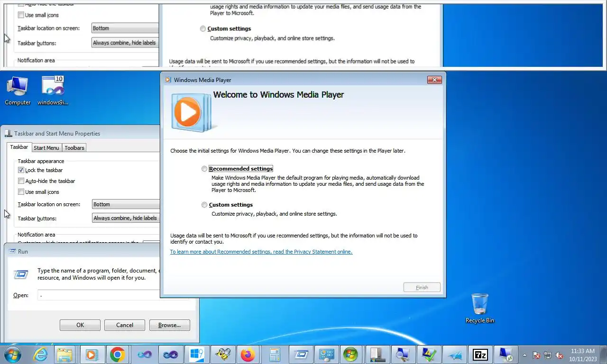Enable Auto-hide the taskbar in Properties window

pyautogui.click(x=21, y=181)
